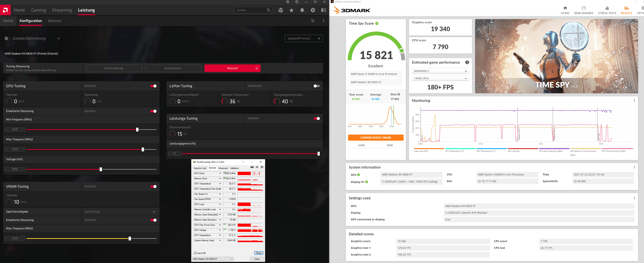Open the bug report icon
This screenshot has width=644, height=263.
[287, 2]
